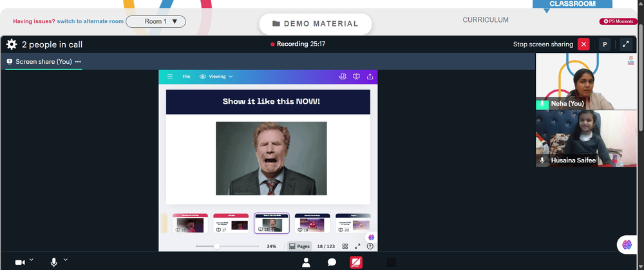The width and height of the screenshot is (644, 270).
Task: Click Canva present slideshow icon
Action: click(x=357, y=77)
